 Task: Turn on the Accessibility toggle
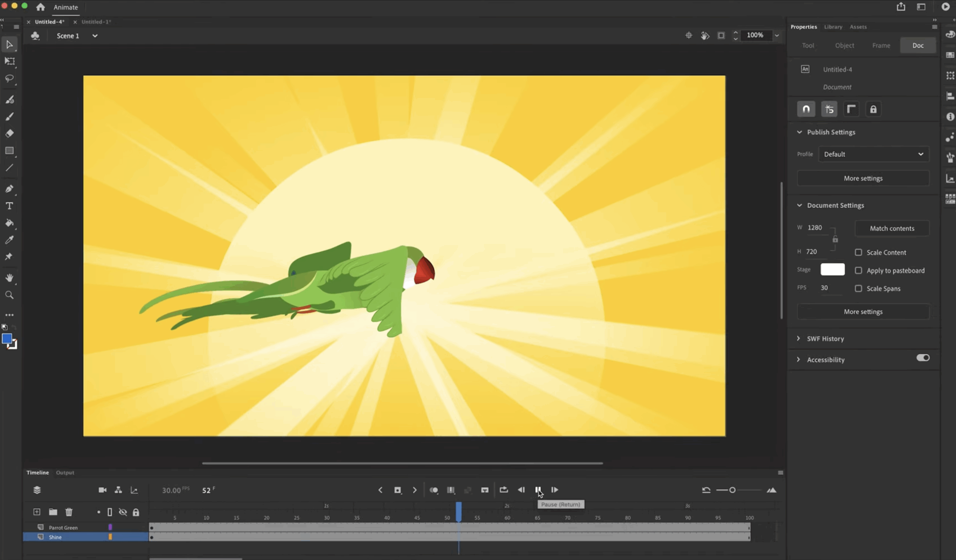(923, 358)
